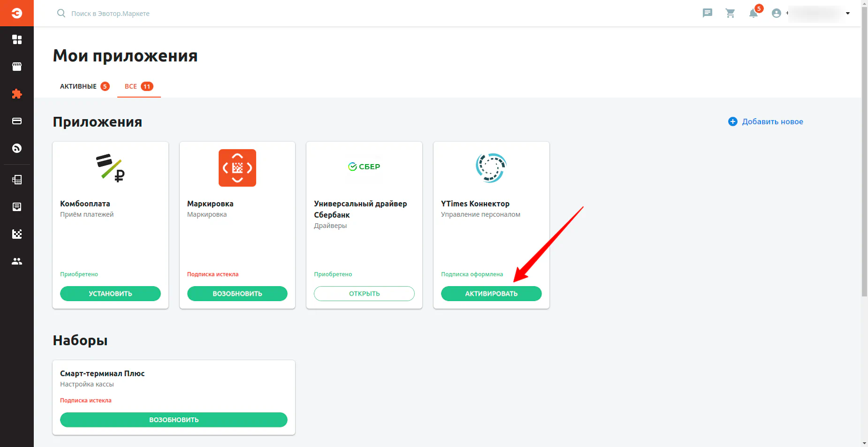Click the Настройка кассы subtitle
Image resolution: width=868 pixels, height=447 pixels.
pyautogui.click(x=87, y=384)
